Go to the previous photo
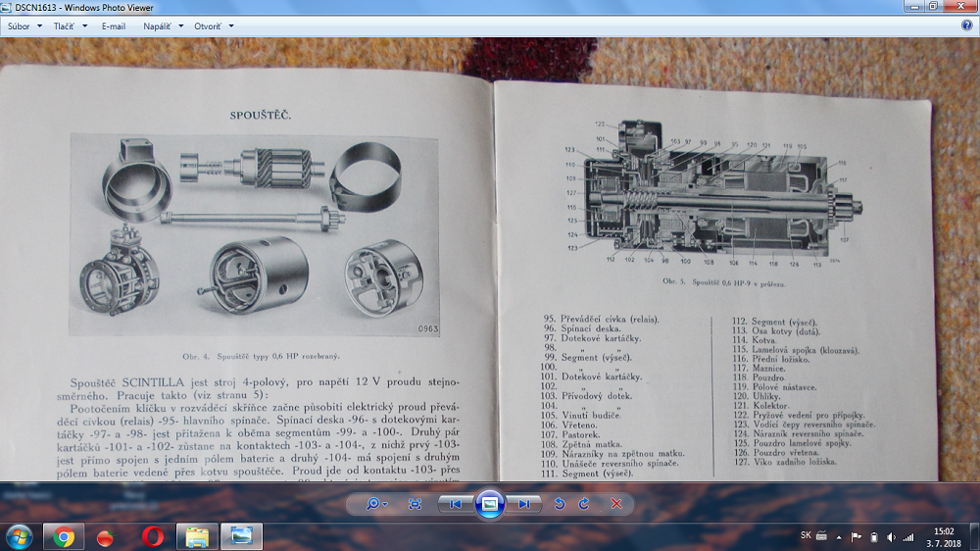Image resolution: width=980 pixels, height=551 pixels. (x=456, y=504)
